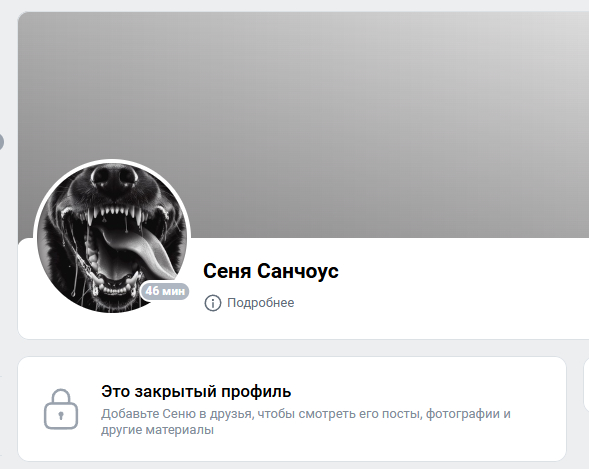589x469 pixels.
Task: Click the dog's tongue in the profile picture
Action: (135, 247)
